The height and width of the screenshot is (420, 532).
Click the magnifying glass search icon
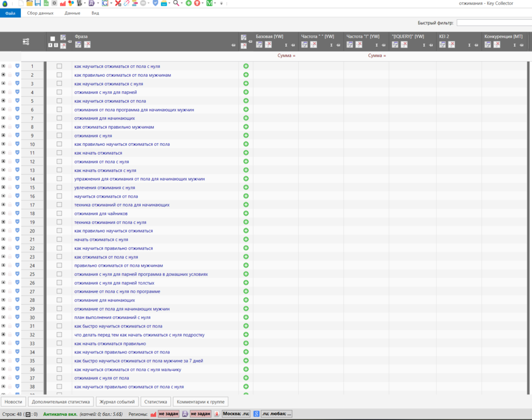(176, 4)
